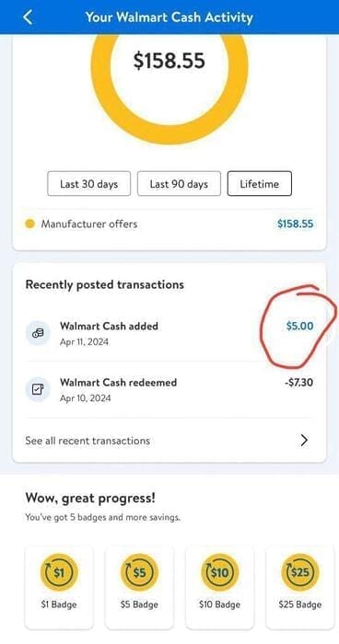This screenshot has height=644, width=339.
Task: Go back using the top-left arrow
Action: click(28, 17)
